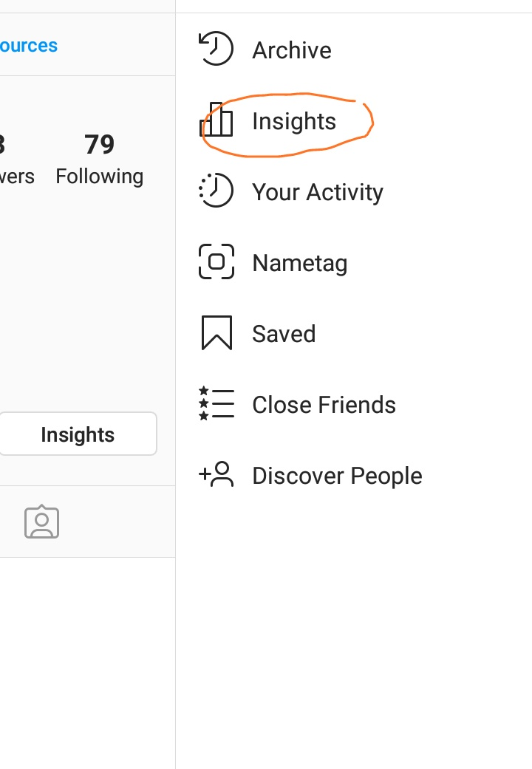Open the partially visible Followers label
Screen dimensions: 532x769
click(16, 177)
